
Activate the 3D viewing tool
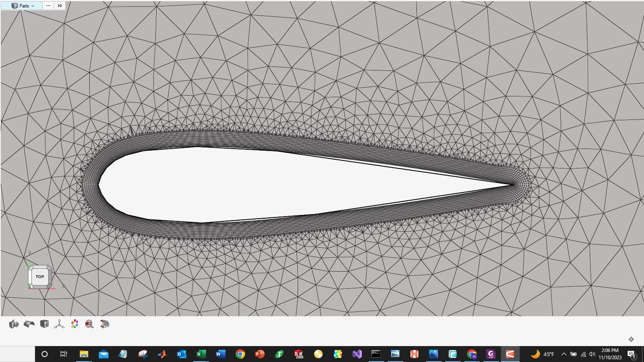tap(104, 324)
